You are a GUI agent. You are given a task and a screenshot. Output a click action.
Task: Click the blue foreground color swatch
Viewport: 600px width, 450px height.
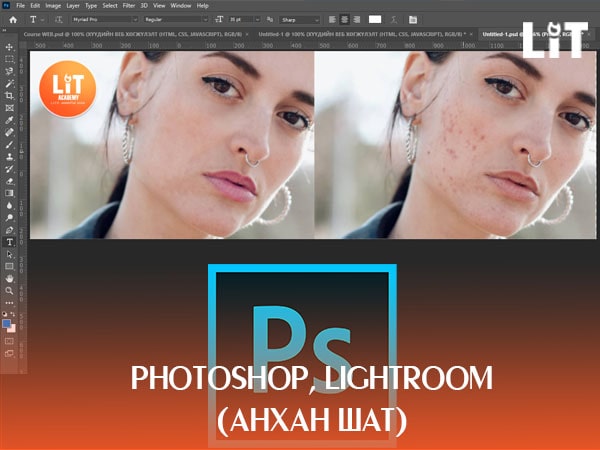(x=6, y=324)
